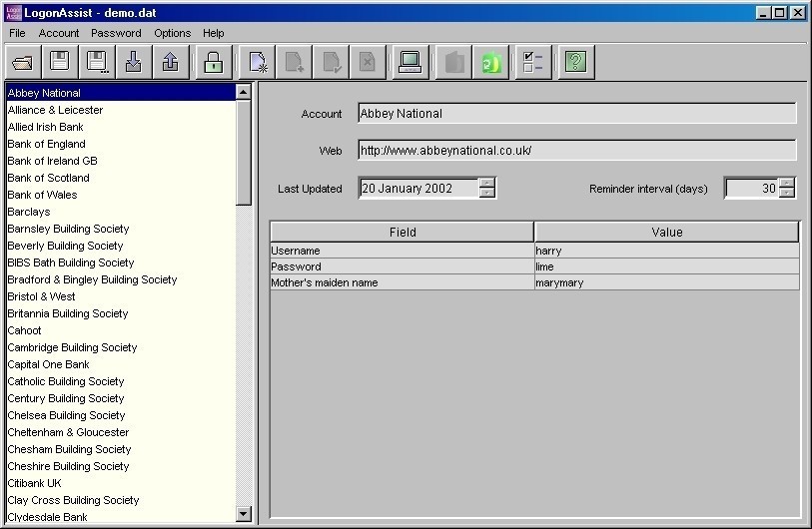Click the reminder interval value 30
Screen dimensions: 812x529
[x=752, y=188]
